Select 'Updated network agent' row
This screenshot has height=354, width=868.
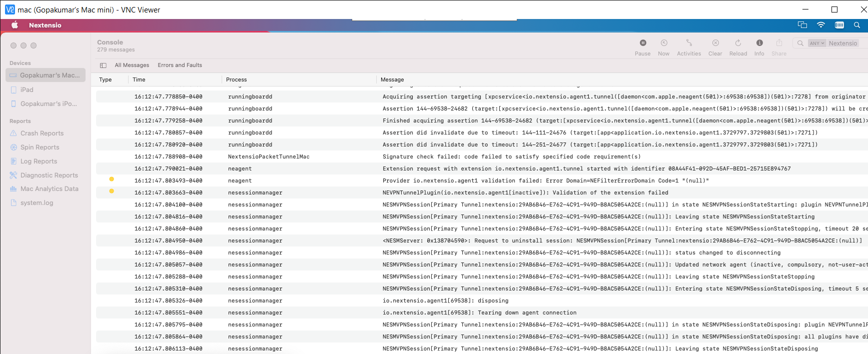point(482,264)
